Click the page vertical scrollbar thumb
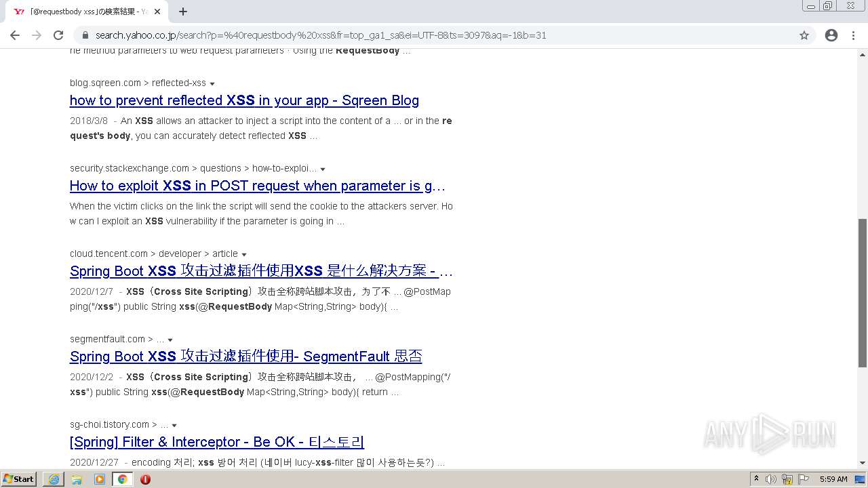 [x=863, y=293]
